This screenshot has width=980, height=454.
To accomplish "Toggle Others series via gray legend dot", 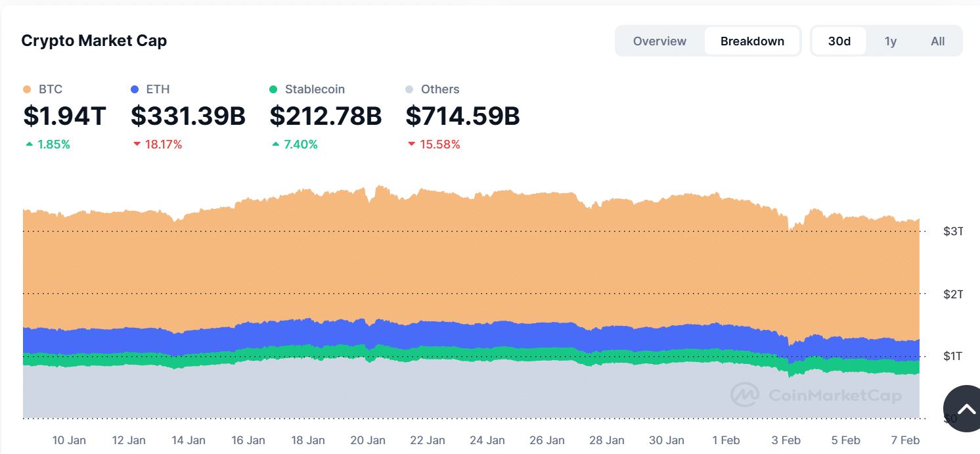I will click(410, 89).
